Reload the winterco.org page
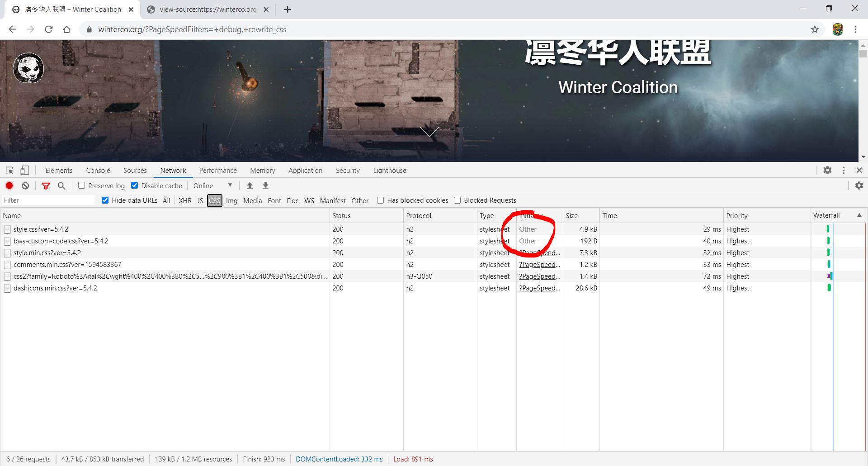 [x=49, y=29]
